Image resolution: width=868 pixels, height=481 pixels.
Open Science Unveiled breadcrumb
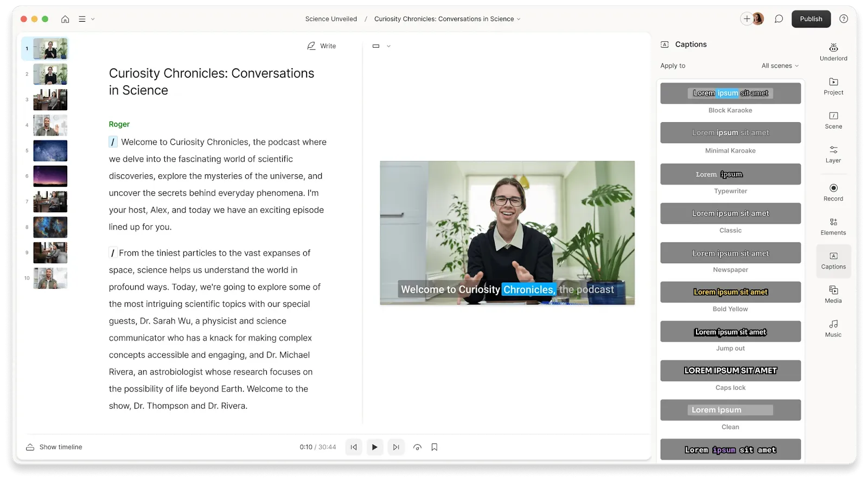(x=331, y=19)
